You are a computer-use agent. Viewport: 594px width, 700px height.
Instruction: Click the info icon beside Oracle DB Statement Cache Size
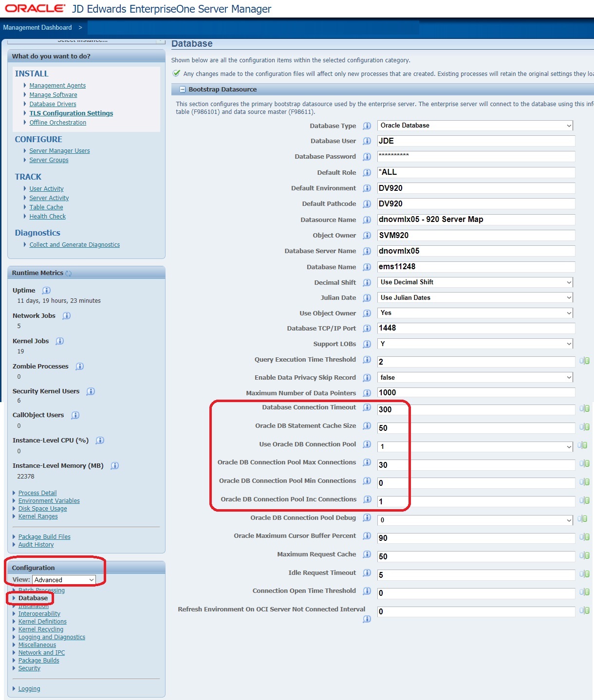click(367, 426)
